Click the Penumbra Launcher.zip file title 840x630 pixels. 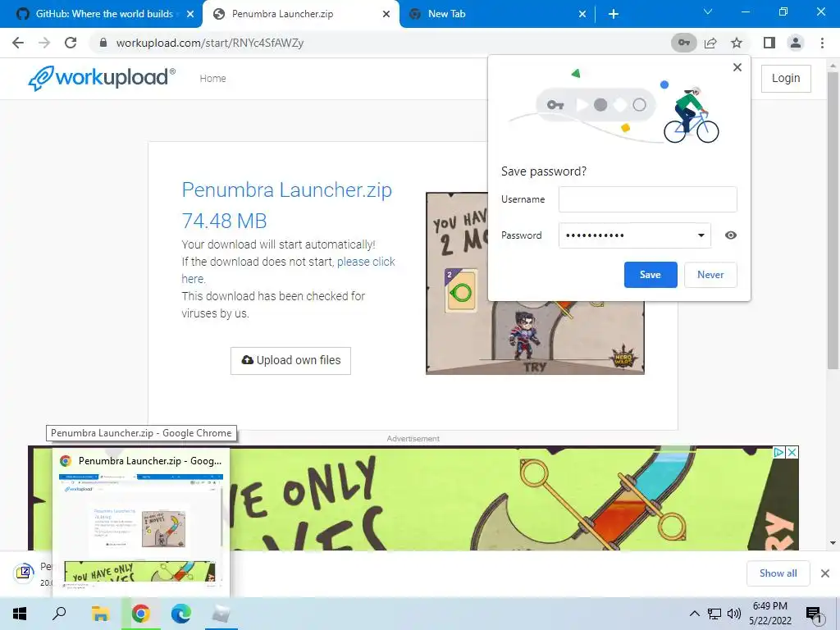(286, 190)
